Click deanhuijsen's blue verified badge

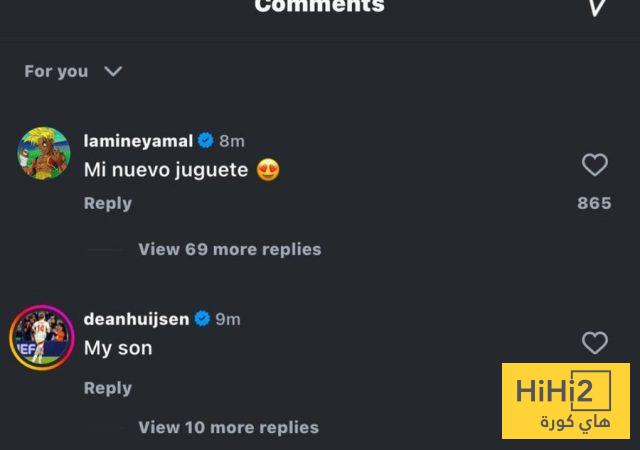(x=202, y=319)
